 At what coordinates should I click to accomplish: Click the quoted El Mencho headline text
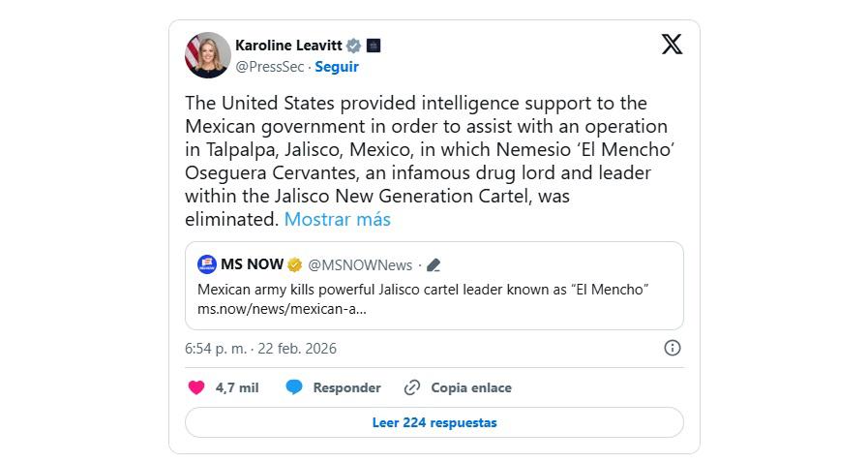(x=422, y=290)
